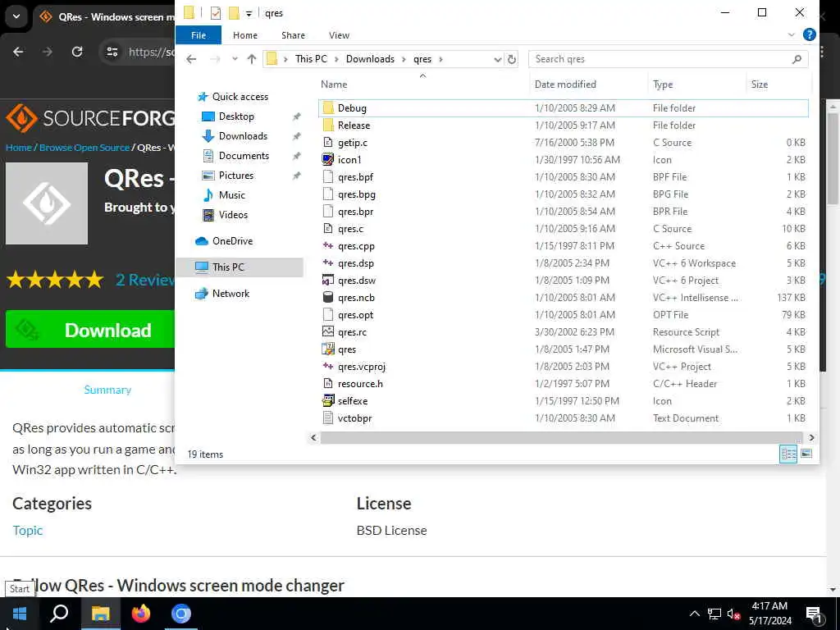
Task: Expand the chevron after This PC
Action: coord(336,59)
